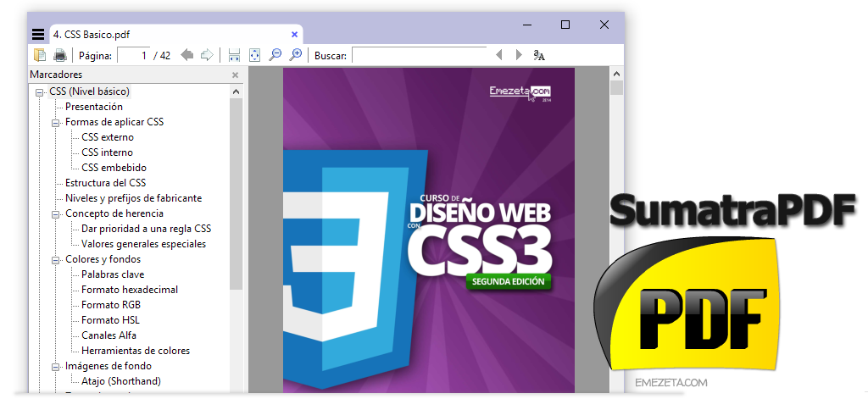The width and height of the screenshot is (868, 410).
Task: Switch to 4. CSS Basico.pdf tab
Action: pos(176,34)
